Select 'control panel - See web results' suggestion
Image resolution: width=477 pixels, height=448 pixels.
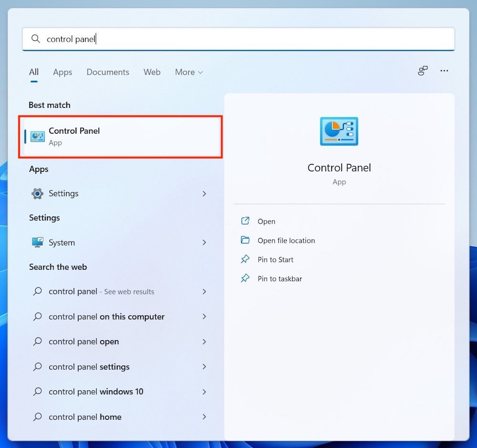point(101,292)
